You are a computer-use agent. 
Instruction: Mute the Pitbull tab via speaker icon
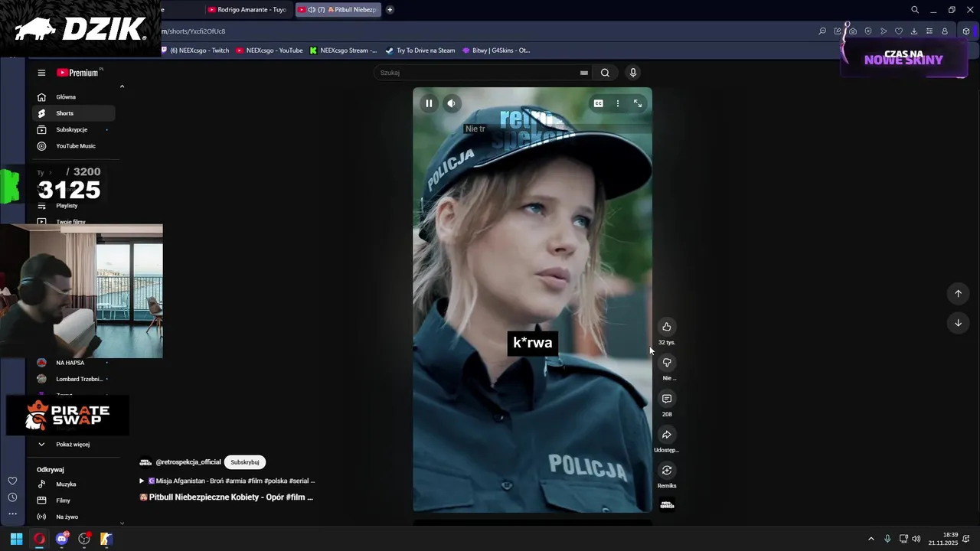click(311, 10)
